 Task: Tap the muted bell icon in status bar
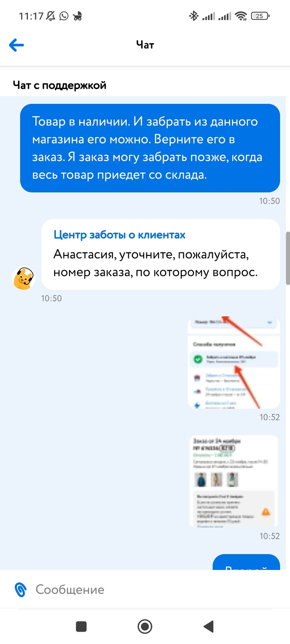(51, 16)
